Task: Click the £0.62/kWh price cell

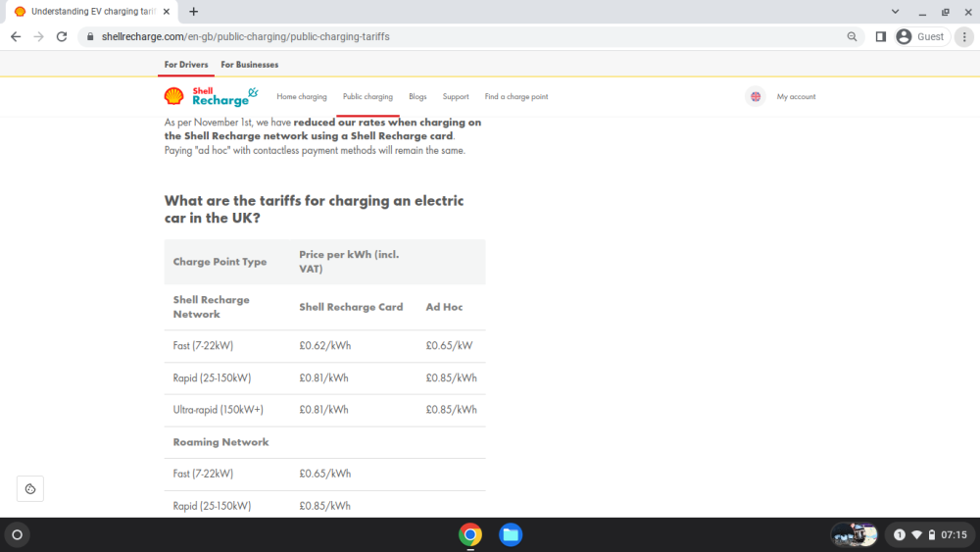Action: click(325, 346)
